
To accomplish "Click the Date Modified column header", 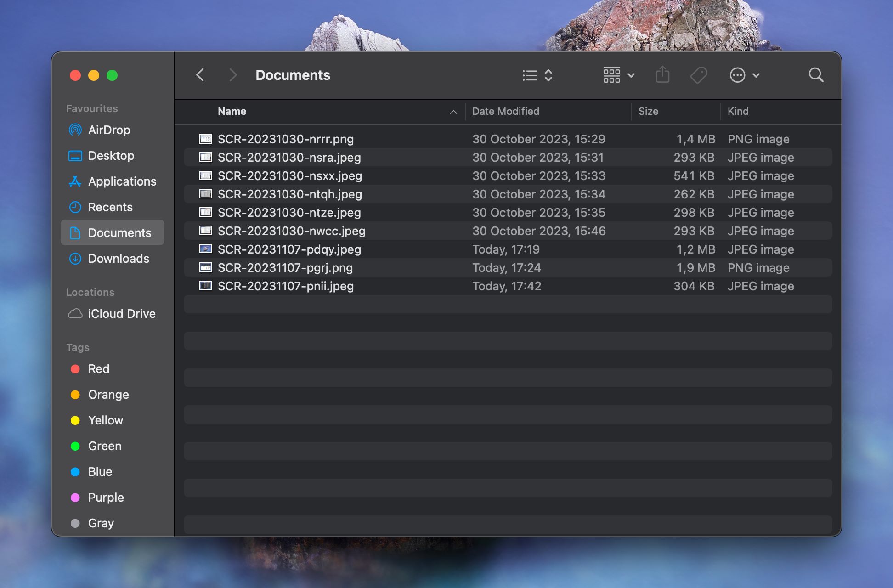I will click(x=505, y=110).
